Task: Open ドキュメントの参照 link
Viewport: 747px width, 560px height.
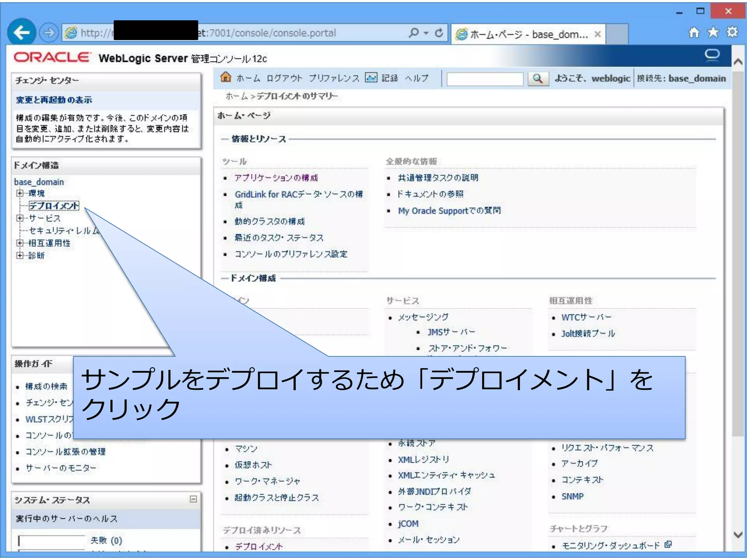Action: pos(431,194)
